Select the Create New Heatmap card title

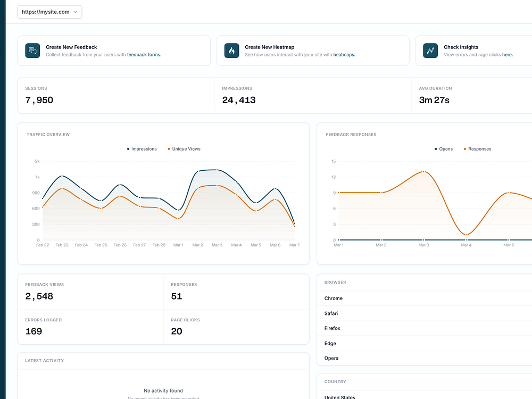[269, 47]
